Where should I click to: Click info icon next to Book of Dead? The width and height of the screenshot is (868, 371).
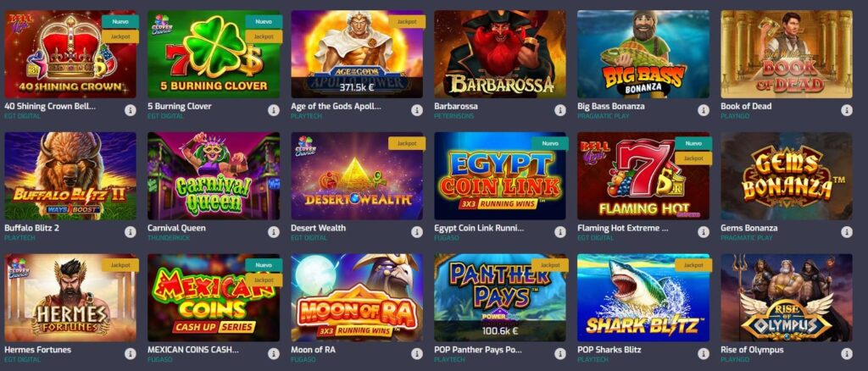(847, 110)
